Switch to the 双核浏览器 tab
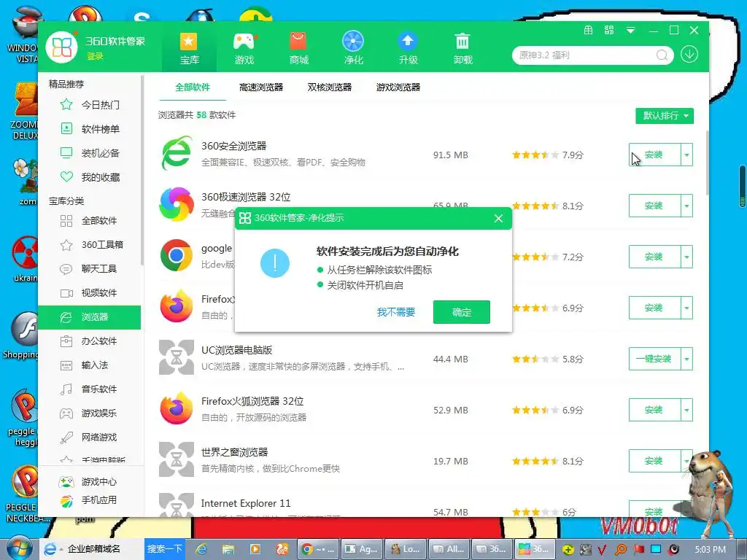The image size is (747, 560). [x=330, y=87]
